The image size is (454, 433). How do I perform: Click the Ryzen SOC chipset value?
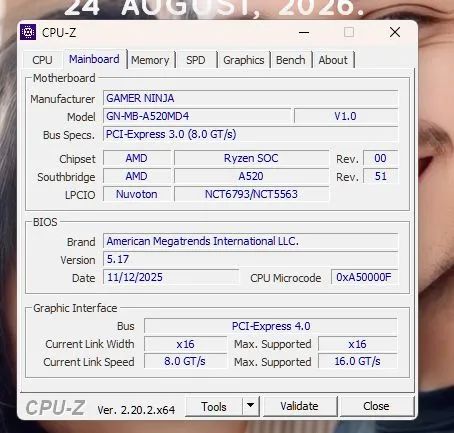(251, 158)
